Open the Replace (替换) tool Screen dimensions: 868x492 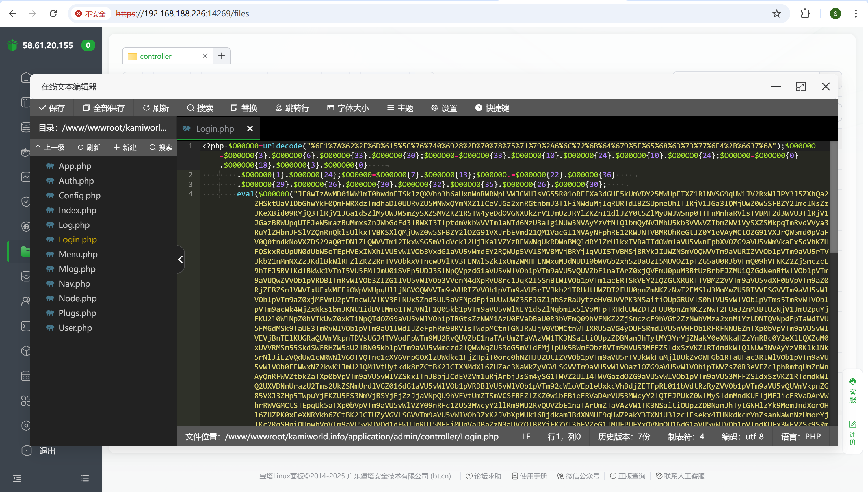pos(244,108)
